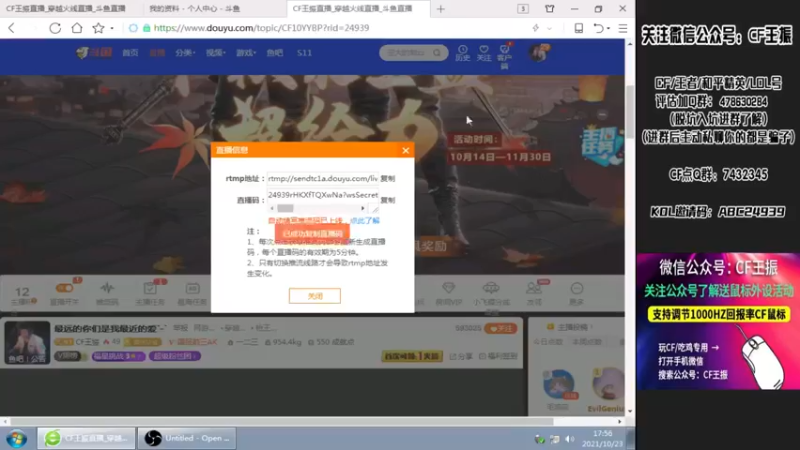This screenshot has width=800, height=450.
Task: Open the user avatar in site header
Action: pyautogui.click(x=538, y=53)
